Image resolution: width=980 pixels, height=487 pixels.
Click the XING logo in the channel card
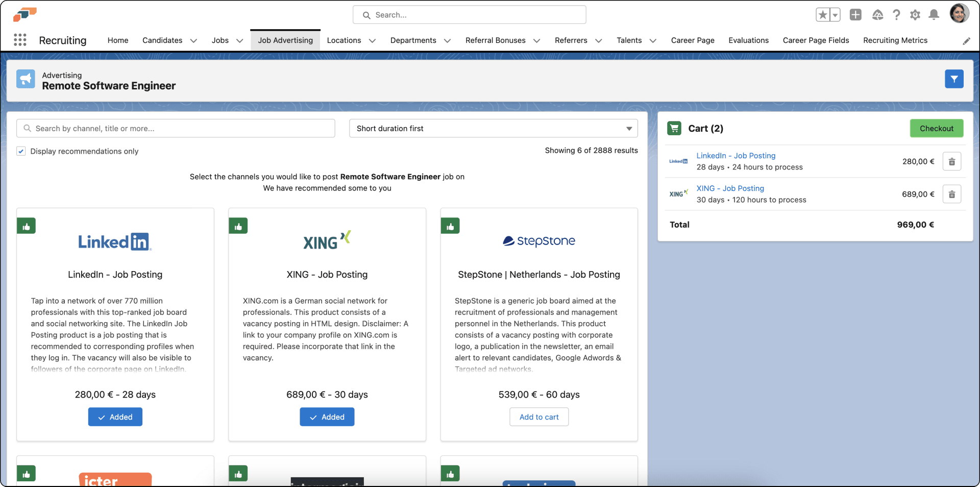click(327, 240)
